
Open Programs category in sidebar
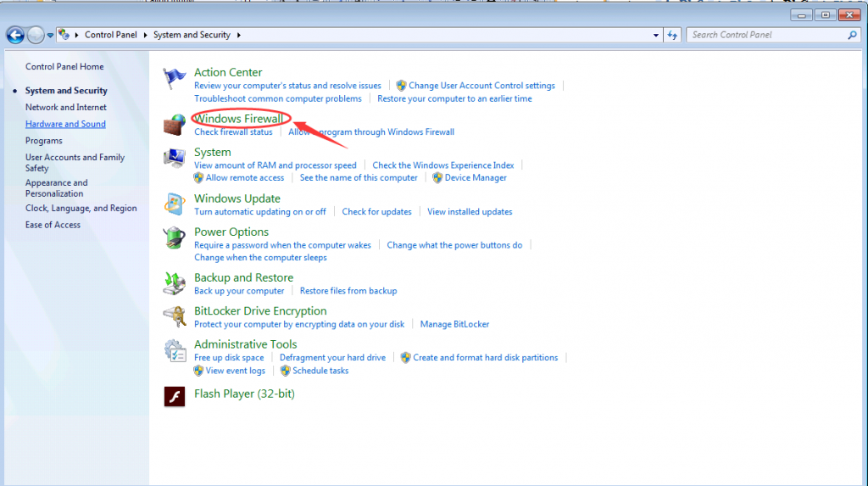tap(44, 141)
